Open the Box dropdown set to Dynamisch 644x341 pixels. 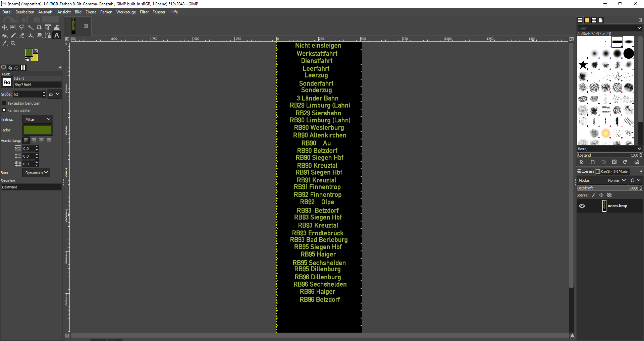click(x=36, y=173)
